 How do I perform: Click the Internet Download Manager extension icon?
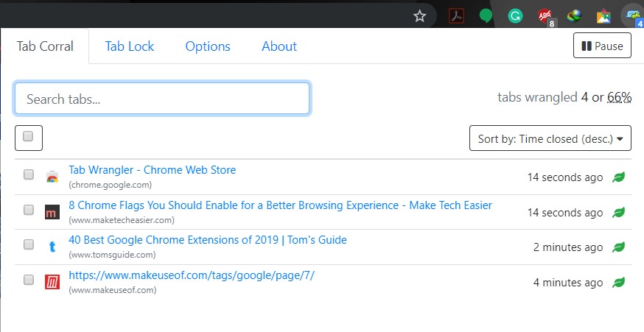click(574, 16)
